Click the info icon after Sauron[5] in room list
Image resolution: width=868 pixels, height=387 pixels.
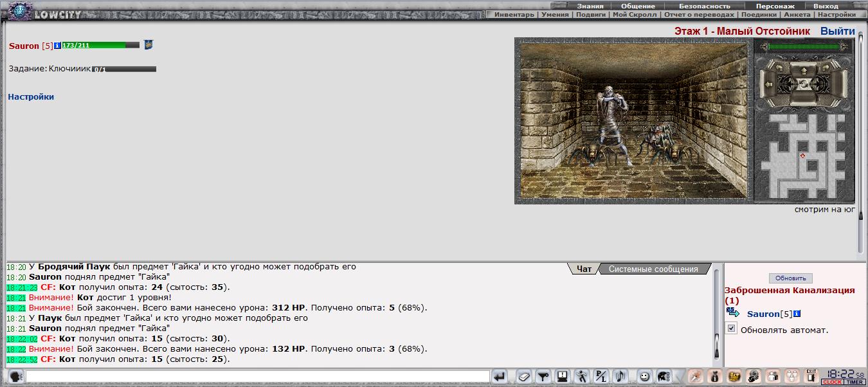[x=797, y=314]
